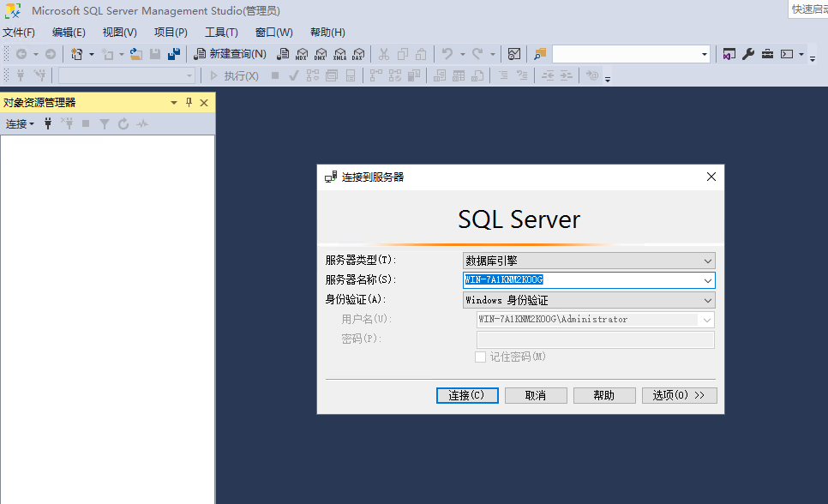The image size is (828, 504).
Task: Open the Connect (连接) dropdown in Object Explorer
Action: 20,123
